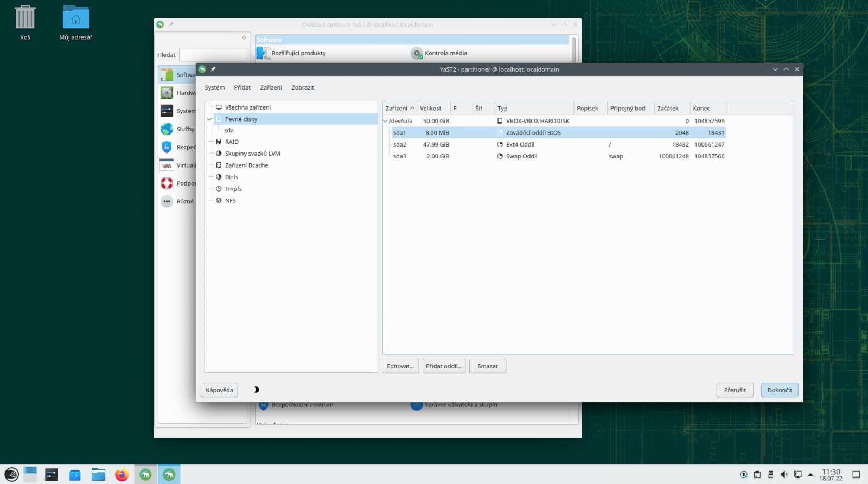Viewport: 868px width, 484px height.
Task: Switch to YaST control center taskbar entry
Action: (145, 475)
